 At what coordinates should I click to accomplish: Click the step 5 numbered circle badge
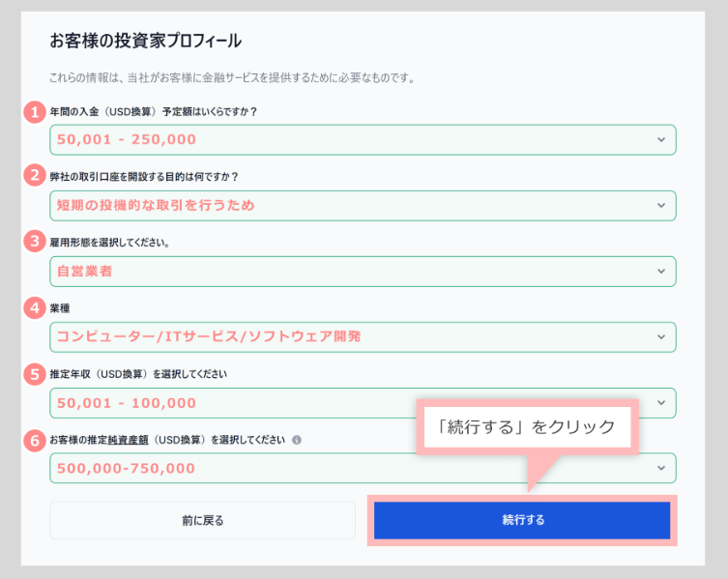coord(35,374)
